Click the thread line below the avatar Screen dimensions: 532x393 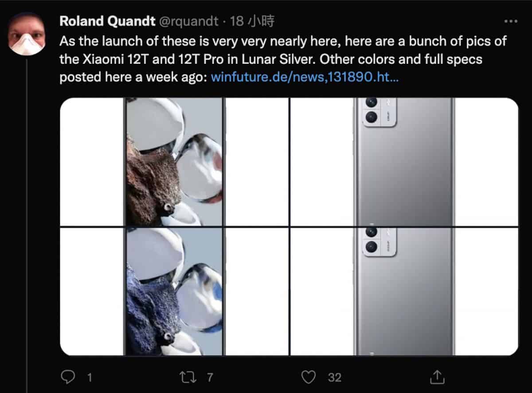[27, 222]
